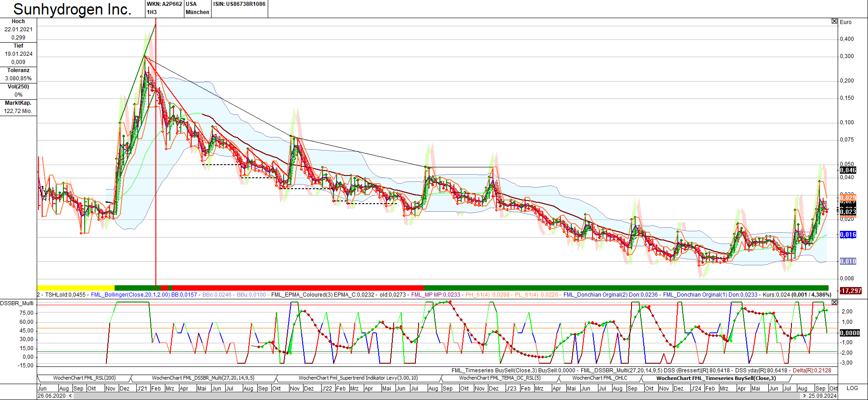
Task: Switch to WochenChart FML_RSL(200) tab
Action: click(84, 378)
